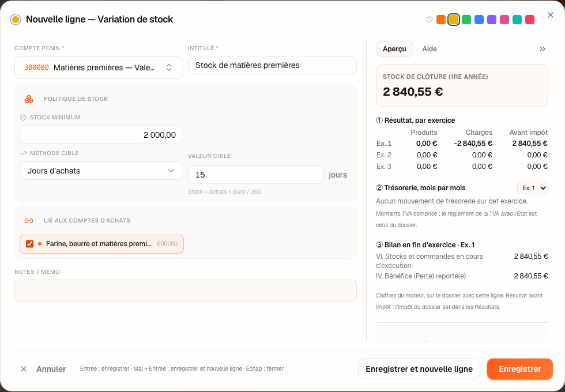The height and width of the screenshot is (392, 565).
Task: Click the Ex. 3 row label
Action: [384, 167]
